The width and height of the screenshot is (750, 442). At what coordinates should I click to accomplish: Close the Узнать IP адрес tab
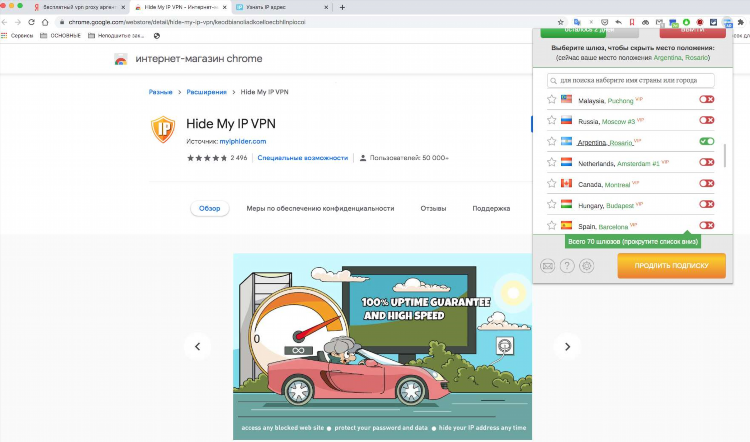coord(326,7)
